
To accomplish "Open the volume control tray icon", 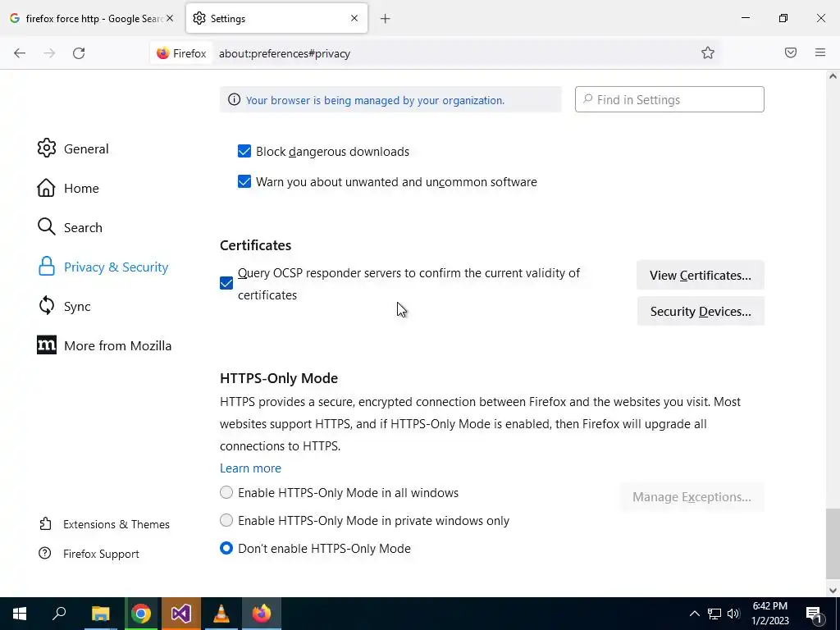I will (733, 614).
